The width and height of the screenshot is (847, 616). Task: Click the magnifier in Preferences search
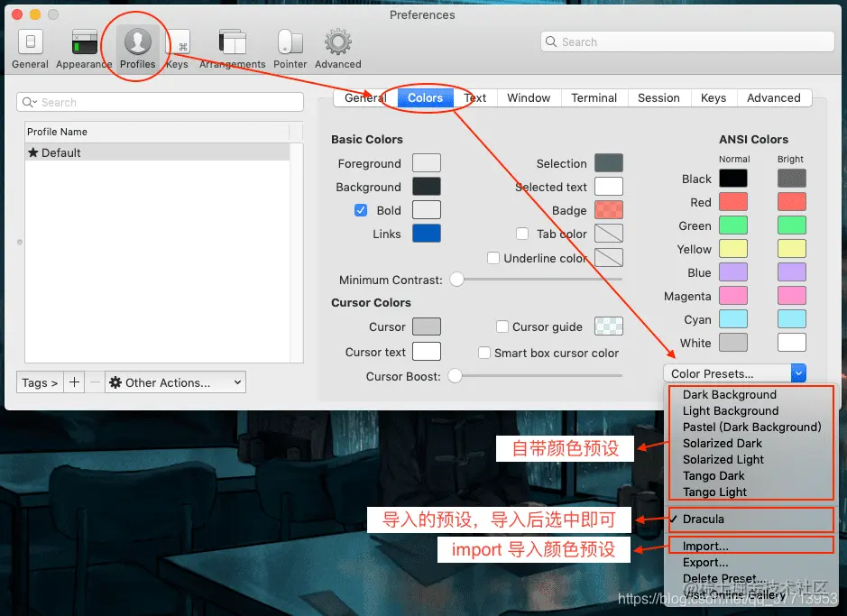tap(550, 41)
